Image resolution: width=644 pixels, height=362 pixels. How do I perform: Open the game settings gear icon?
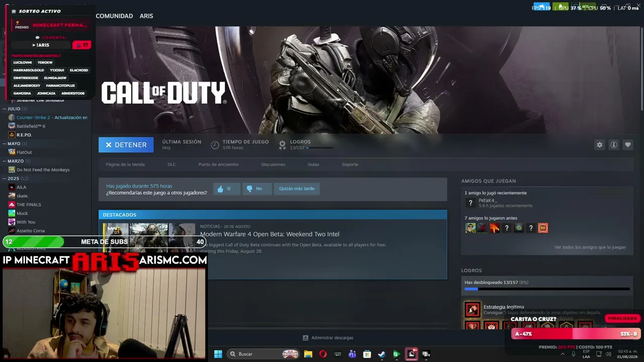pos(599,145)
